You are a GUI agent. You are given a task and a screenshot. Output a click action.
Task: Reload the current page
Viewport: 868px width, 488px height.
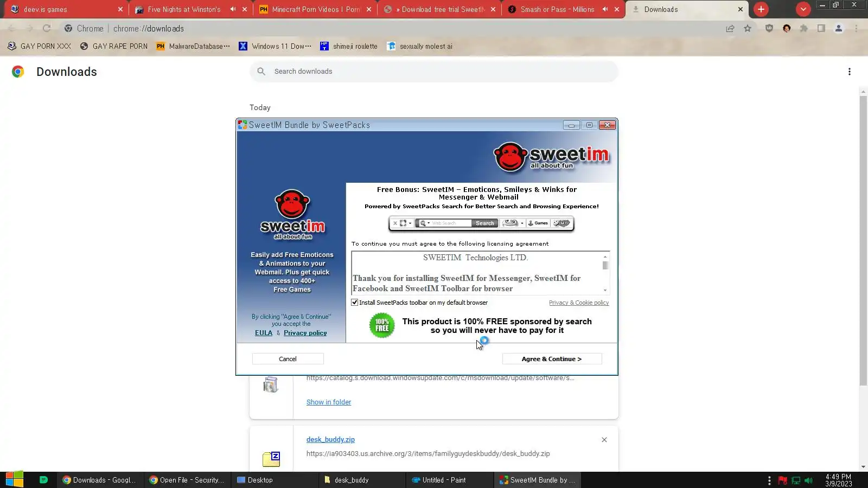click(47, 29)
